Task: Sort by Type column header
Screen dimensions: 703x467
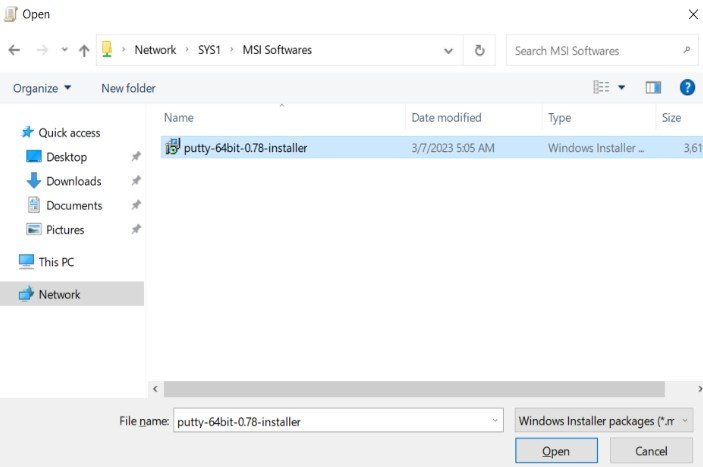Action: [x=560, y=118]
